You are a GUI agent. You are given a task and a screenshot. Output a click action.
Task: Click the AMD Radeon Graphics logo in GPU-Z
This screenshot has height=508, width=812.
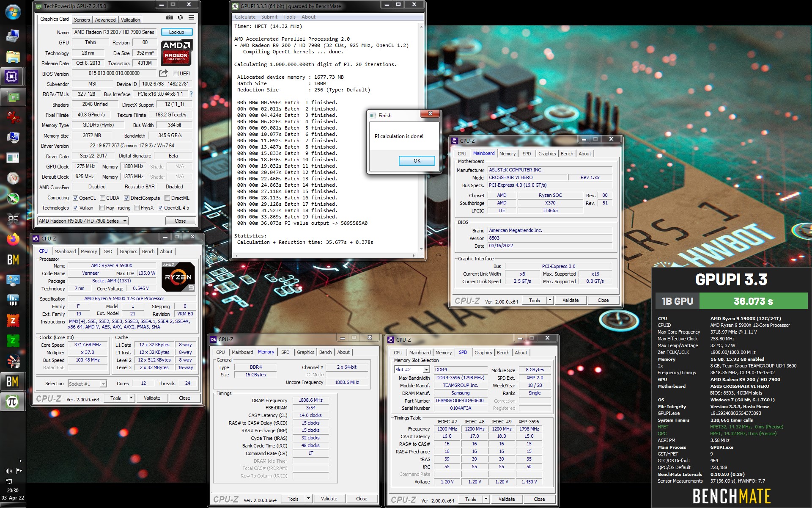176,52
